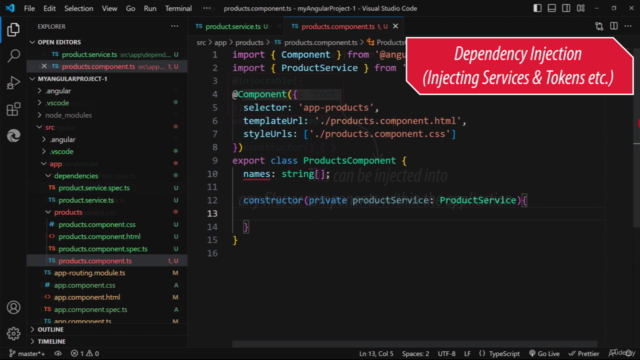Open the Accounts icon
640x360 pixels.
tap(13, 307)
